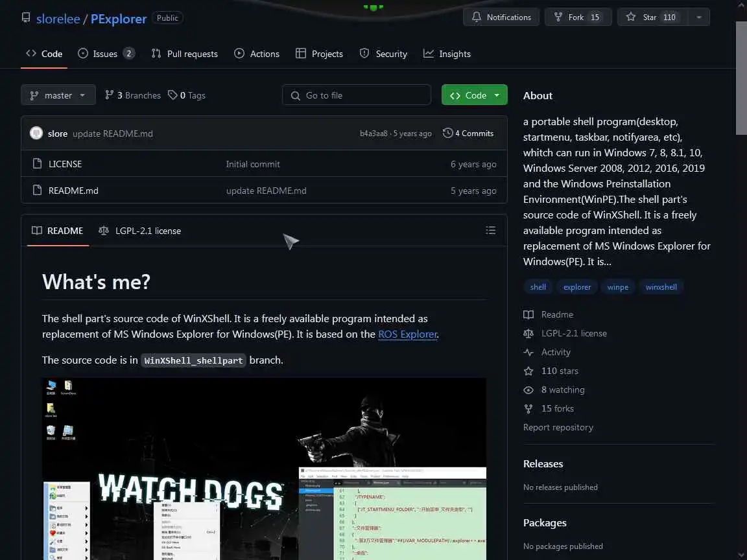Select the README tab in file viewer
Image resolution: width=747 pixels, height=560 pixels.
(x=58, y=231)
